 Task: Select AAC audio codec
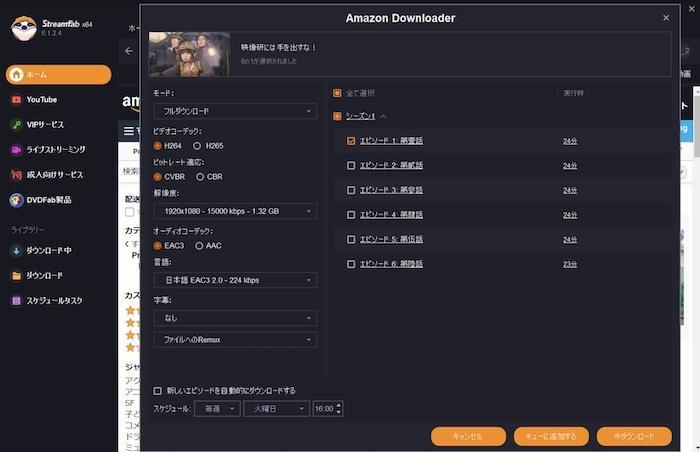pyautogui.click(x=199, y=246)
